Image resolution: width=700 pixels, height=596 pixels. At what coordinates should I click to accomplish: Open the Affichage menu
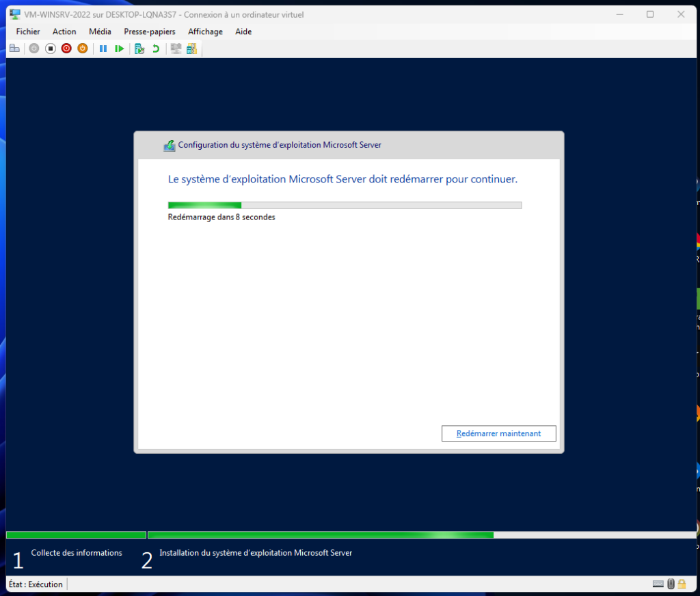205,31
